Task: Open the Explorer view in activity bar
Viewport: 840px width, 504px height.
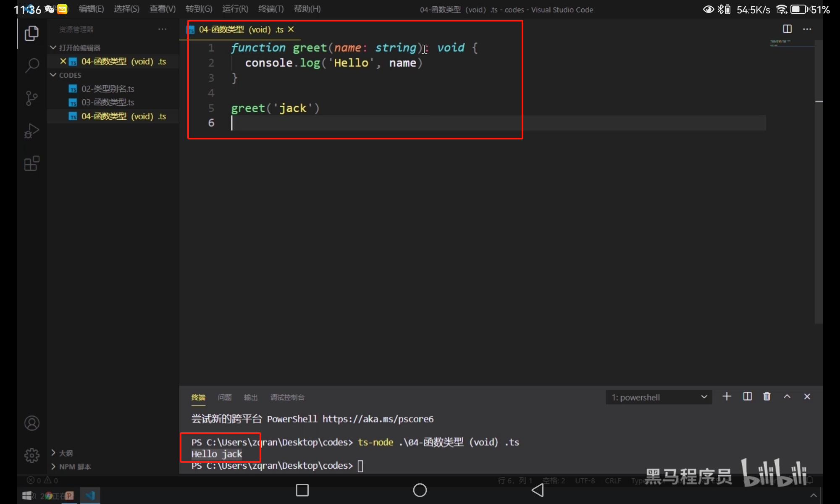Action: coord(31,34)
